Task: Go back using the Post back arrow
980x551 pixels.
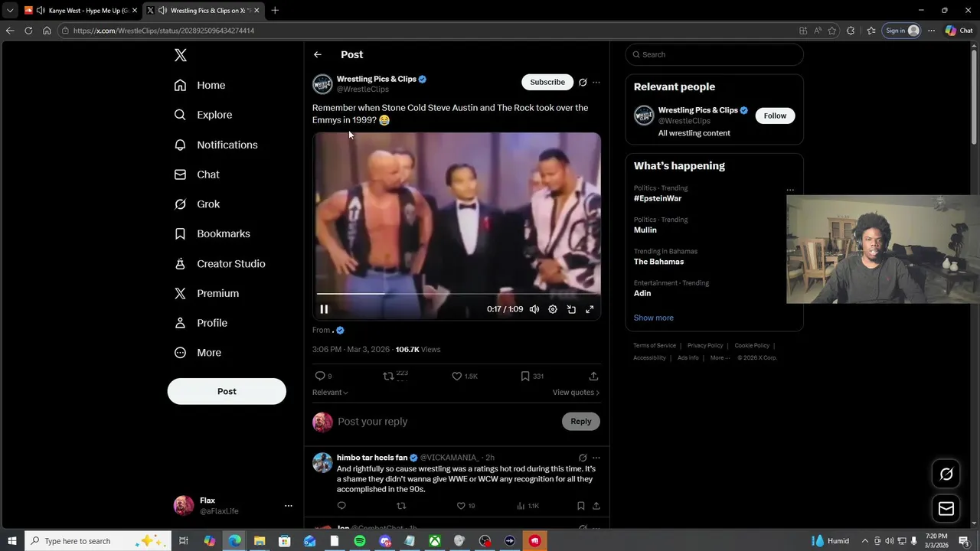Action: coord(318,54)
